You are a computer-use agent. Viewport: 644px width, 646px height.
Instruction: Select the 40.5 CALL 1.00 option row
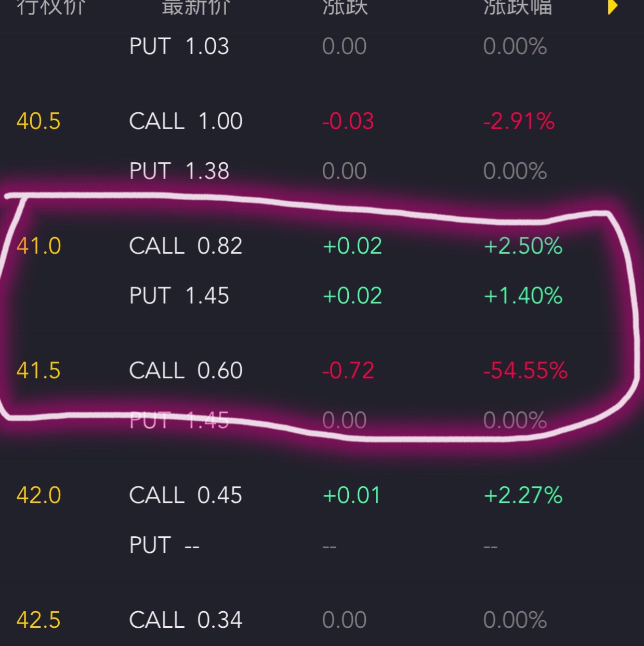point(322,122)
